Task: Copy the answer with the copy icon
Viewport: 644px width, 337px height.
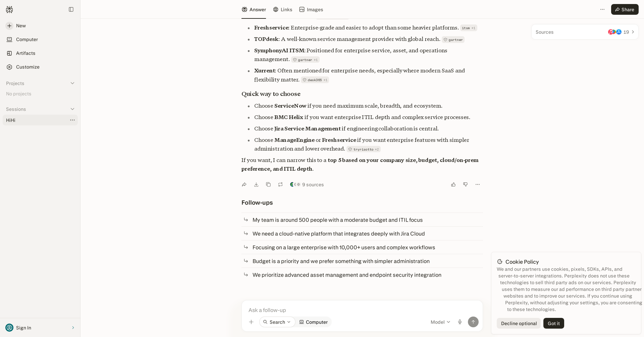Action: click(x=268, y=184)
